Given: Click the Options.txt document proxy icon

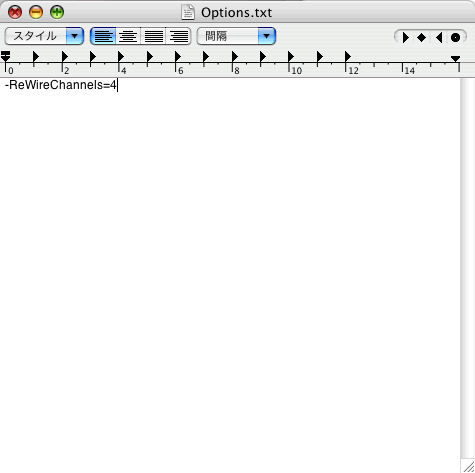Looking at the screenshot, I should pos(188,12).
